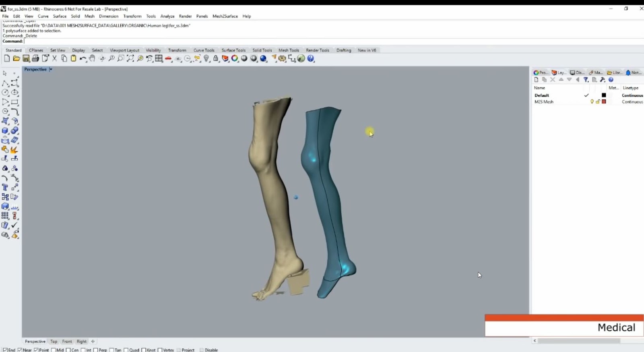Click the padlock Lock objects icon
This screenshot has height=352, width=644.
click(216, 59)
